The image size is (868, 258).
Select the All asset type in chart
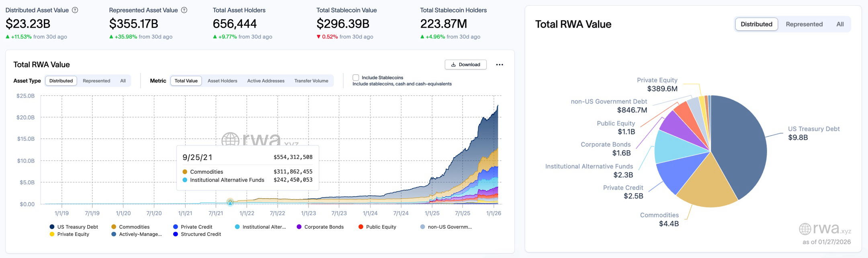tap(123, 81)
